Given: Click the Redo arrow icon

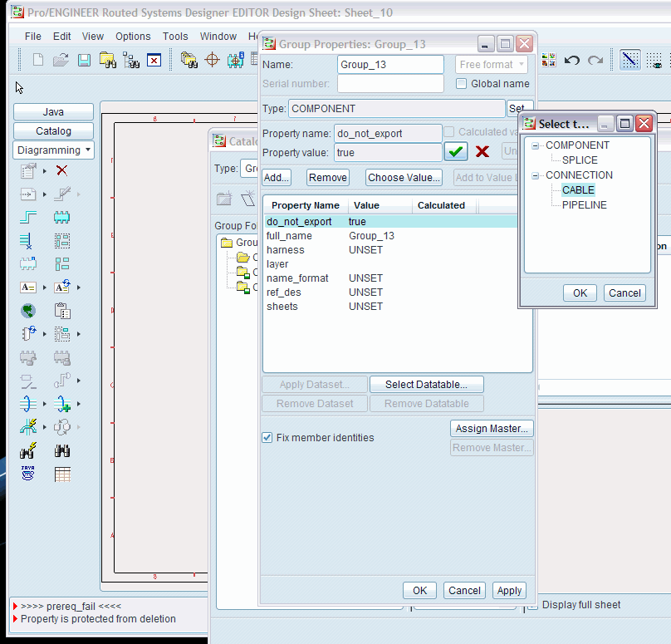Looking at the screenshot, I should 595,60.
